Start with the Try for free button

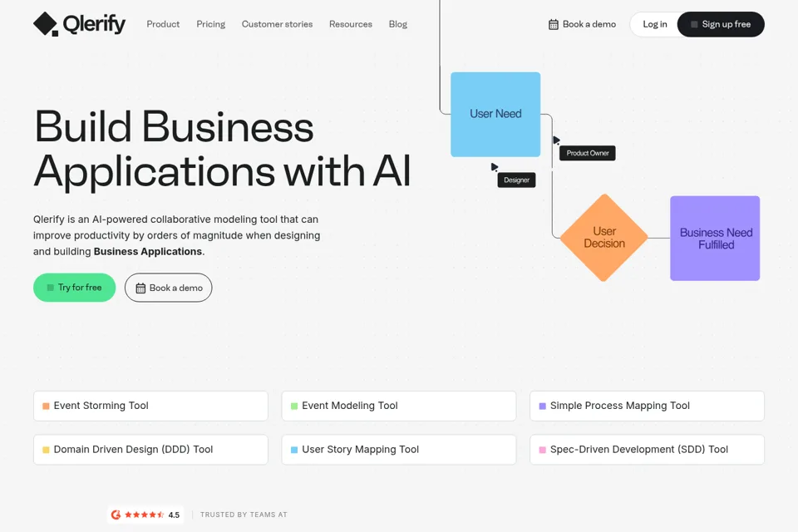(74, 288)
